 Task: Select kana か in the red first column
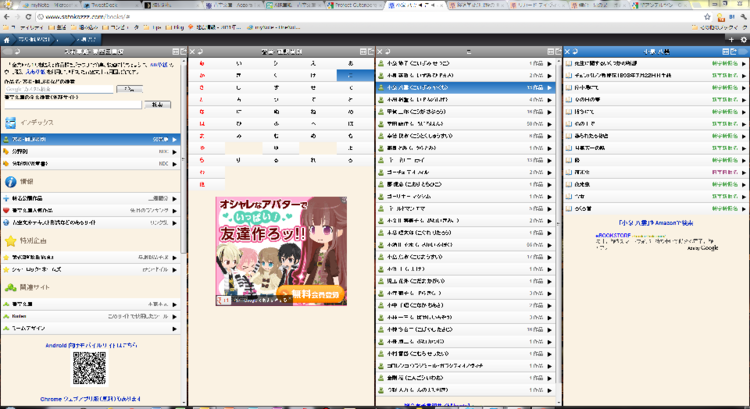point(202,75)
